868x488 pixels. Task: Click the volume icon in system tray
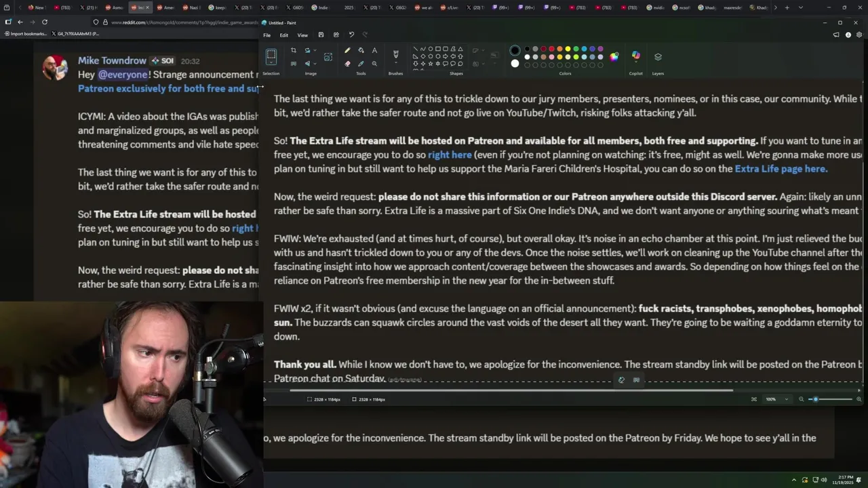(x=824, y=480)
